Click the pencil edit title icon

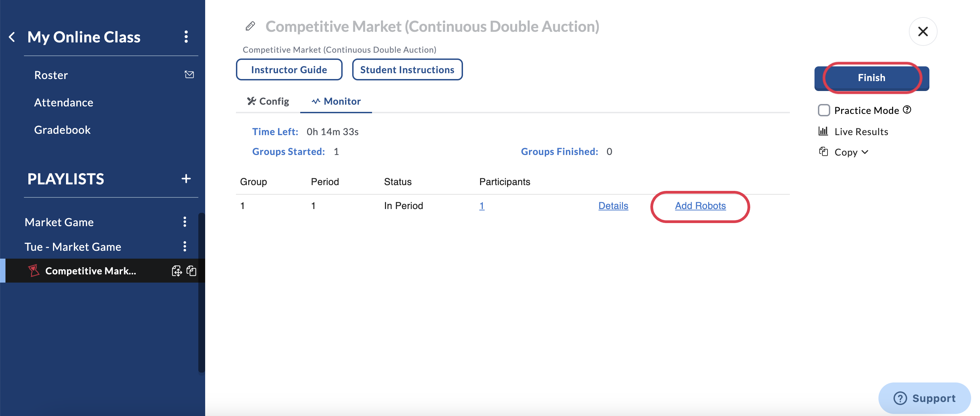point(250,26)
